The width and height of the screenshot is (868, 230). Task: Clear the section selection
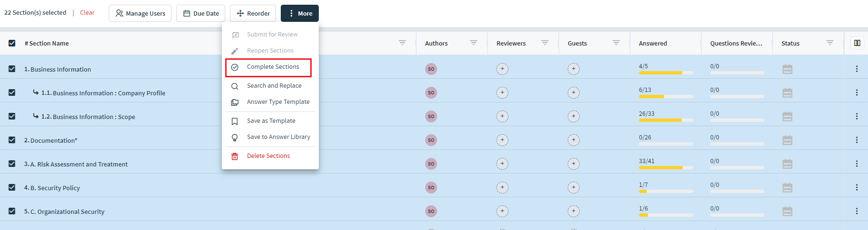[87, 13]
